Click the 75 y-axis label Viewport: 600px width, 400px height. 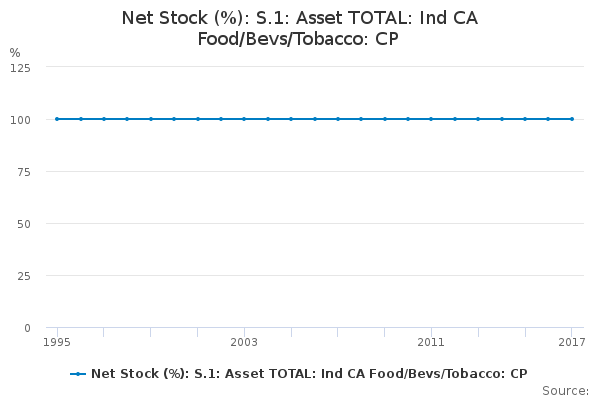click(24, 172)
